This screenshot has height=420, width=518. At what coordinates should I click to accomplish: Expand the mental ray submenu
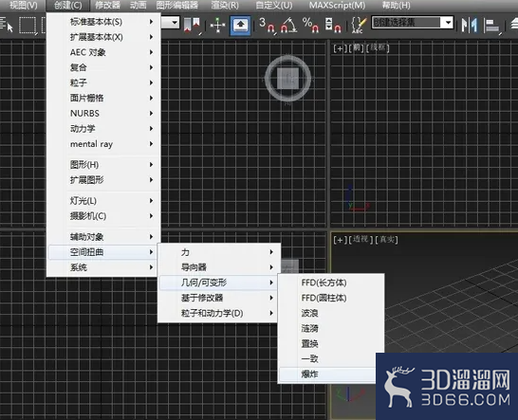tap(103, 144)
